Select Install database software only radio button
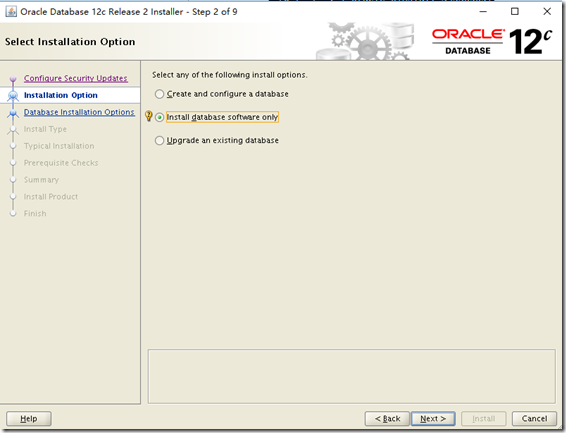This screenshot has width=566, height=433. (x=159, y=117)
